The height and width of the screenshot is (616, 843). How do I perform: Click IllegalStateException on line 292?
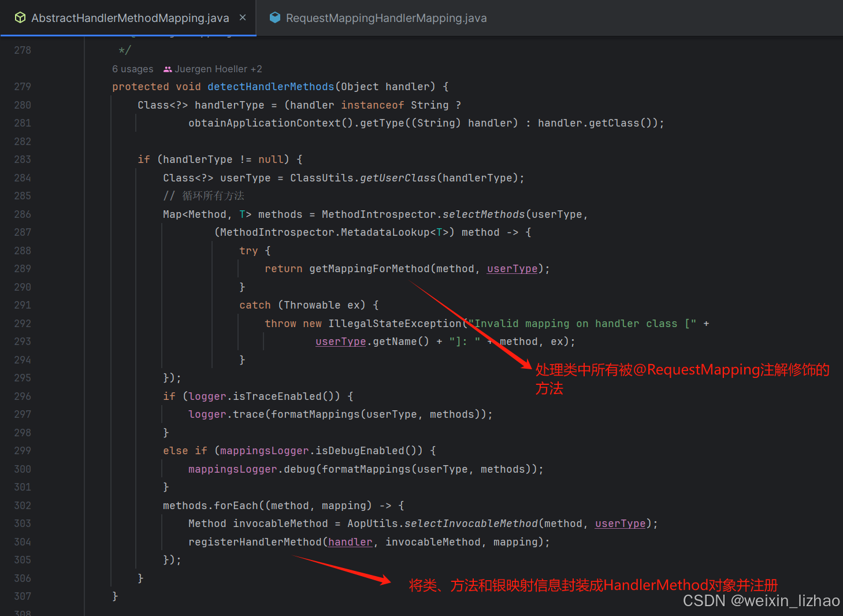pyautogui.click(x=395, y=324)
